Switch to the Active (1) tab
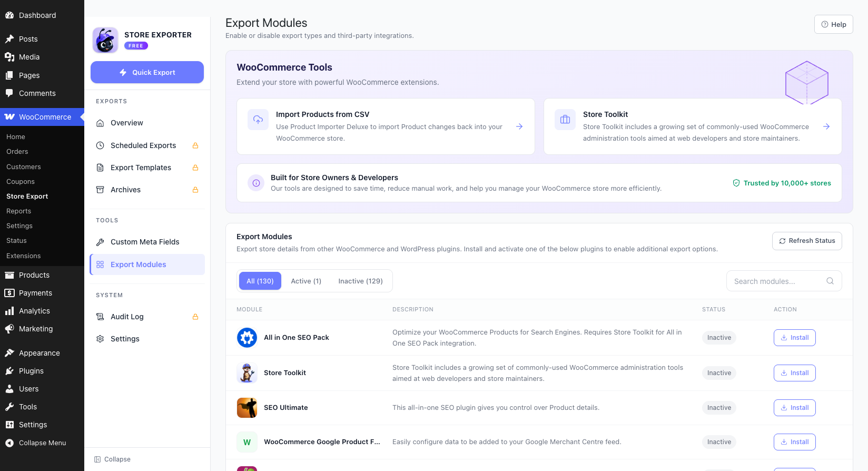 point(306,281)
